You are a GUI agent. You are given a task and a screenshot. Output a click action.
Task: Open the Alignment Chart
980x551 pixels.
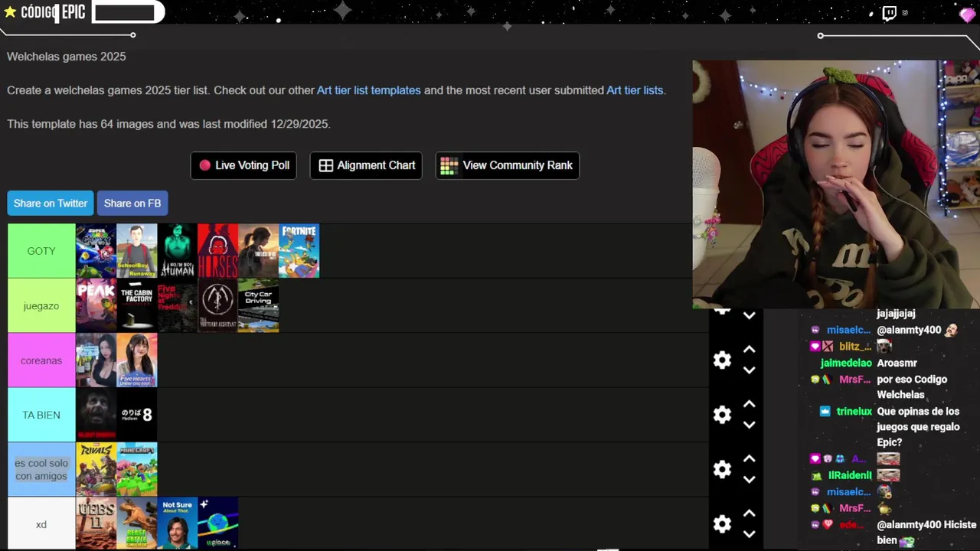pyautogui.click(x=366, y=165)
